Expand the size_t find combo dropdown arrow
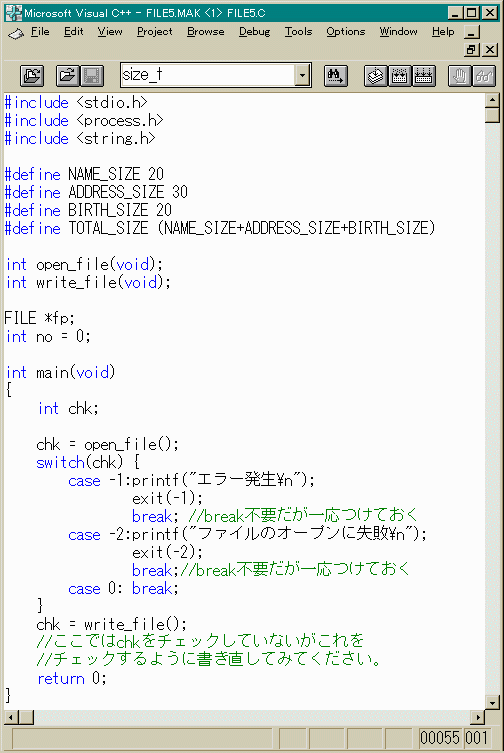504x753 pixels. coord(302,75)
